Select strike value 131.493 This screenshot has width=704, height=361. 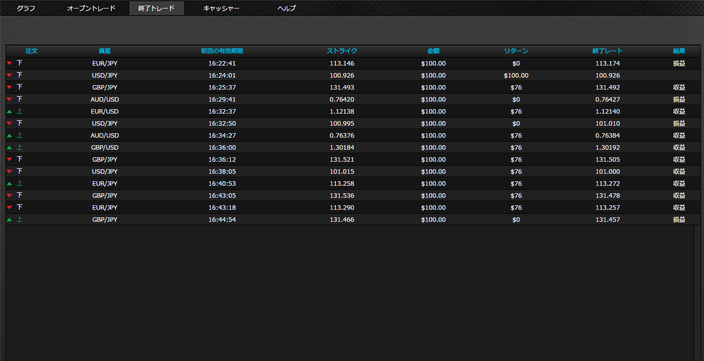342,88
